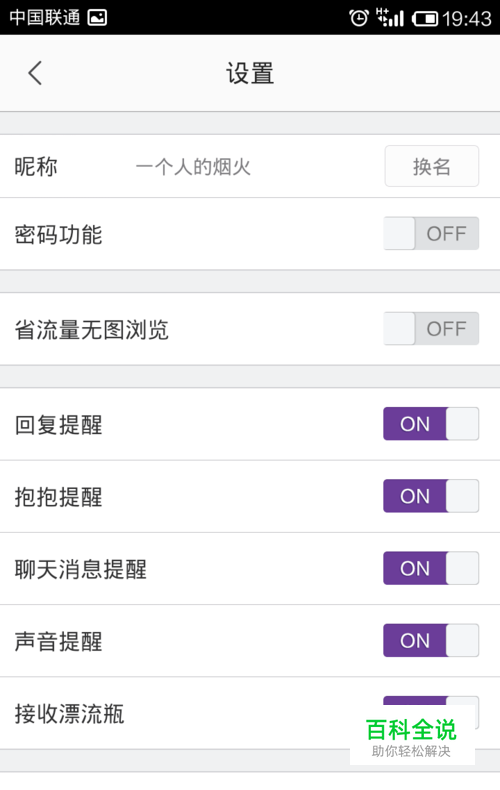Tap the alarm clock status icon
This screenshot has height=790, width=500.
[358, 18]
